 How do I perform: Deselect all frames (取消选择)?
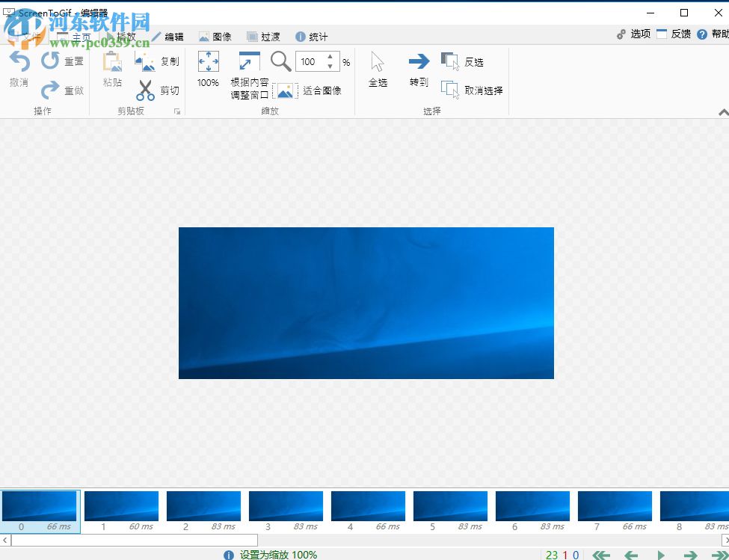475,90
